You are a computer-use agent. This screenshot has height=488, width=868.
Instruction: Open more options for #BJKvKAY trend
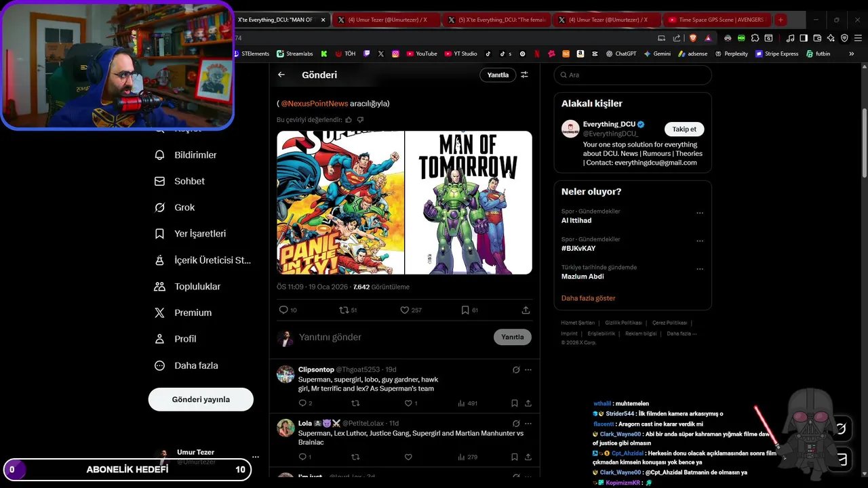(700, 241)
